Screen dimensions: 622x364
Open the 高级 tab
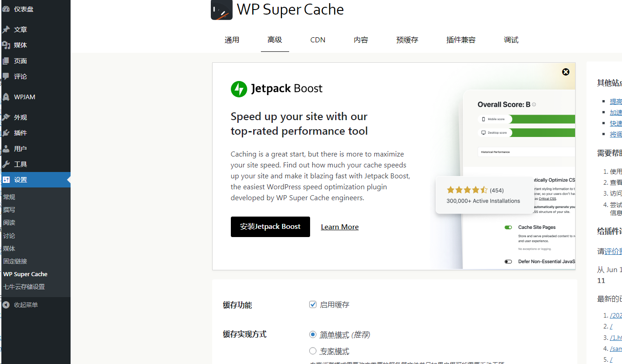point(275,40)
